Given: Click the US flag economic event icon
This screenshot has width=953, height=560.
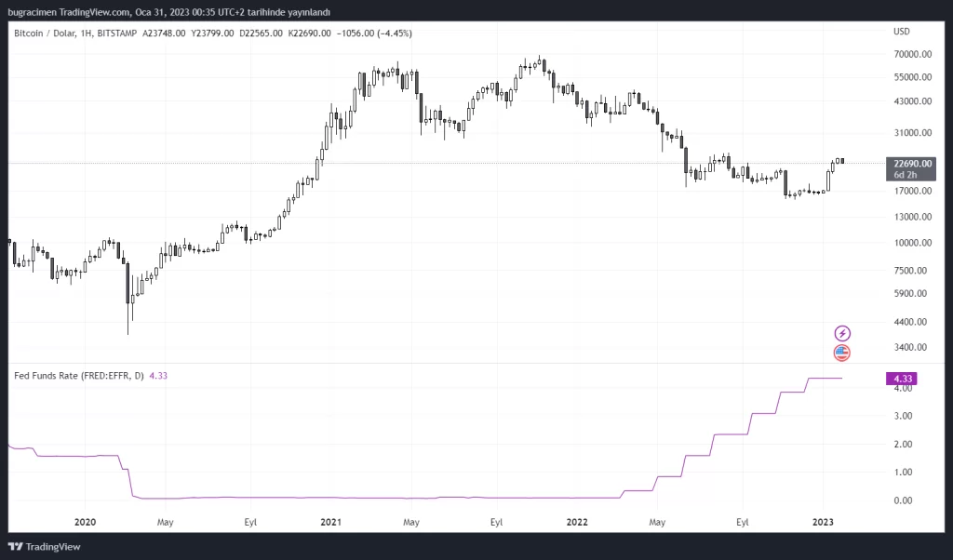Looking at the screenshot, I should pyautogui.click(x=842, y=353).
